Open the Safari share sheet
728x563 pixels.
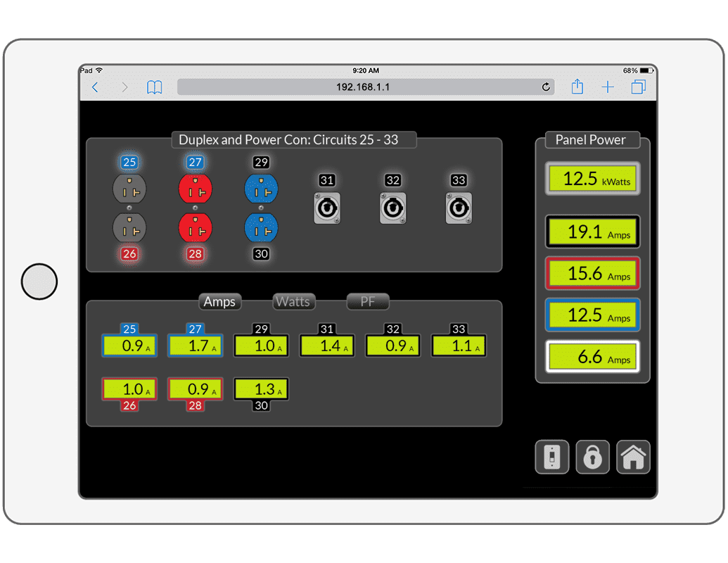pyautogui.click(x=577, y=87)
